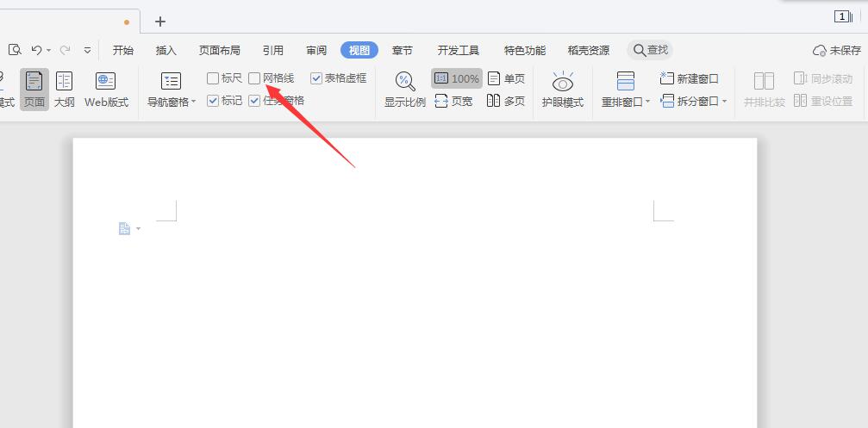
Task: Click the paragraph layout icon in page margin
Action: click(124, 228)
